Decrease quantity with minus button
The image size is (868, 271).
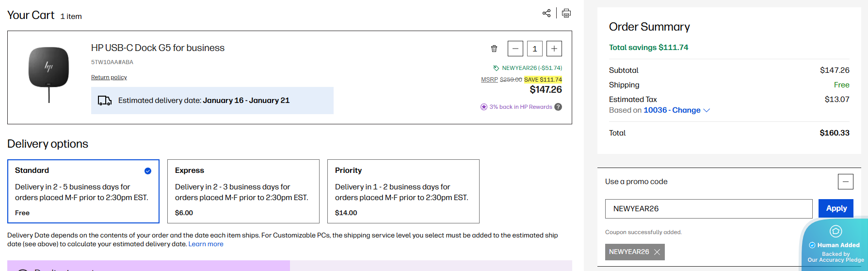click(x=515, y=49)
